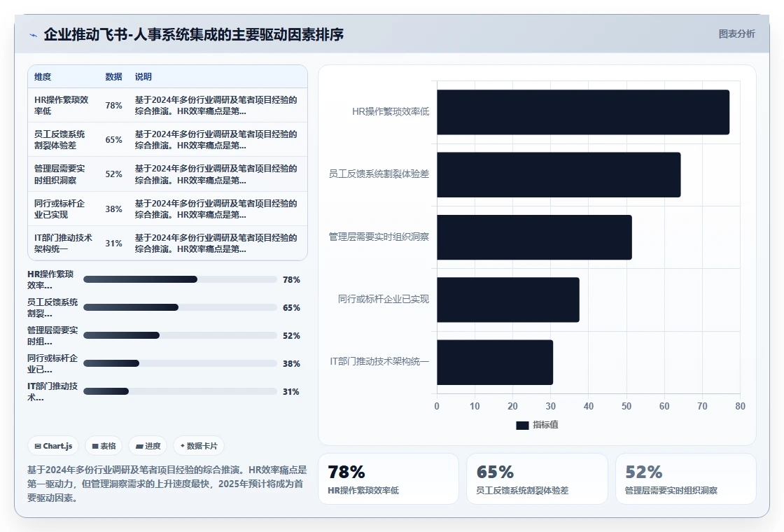Click the dashboard title 企业推动飞书-人事系统集成

click(193, 34)
